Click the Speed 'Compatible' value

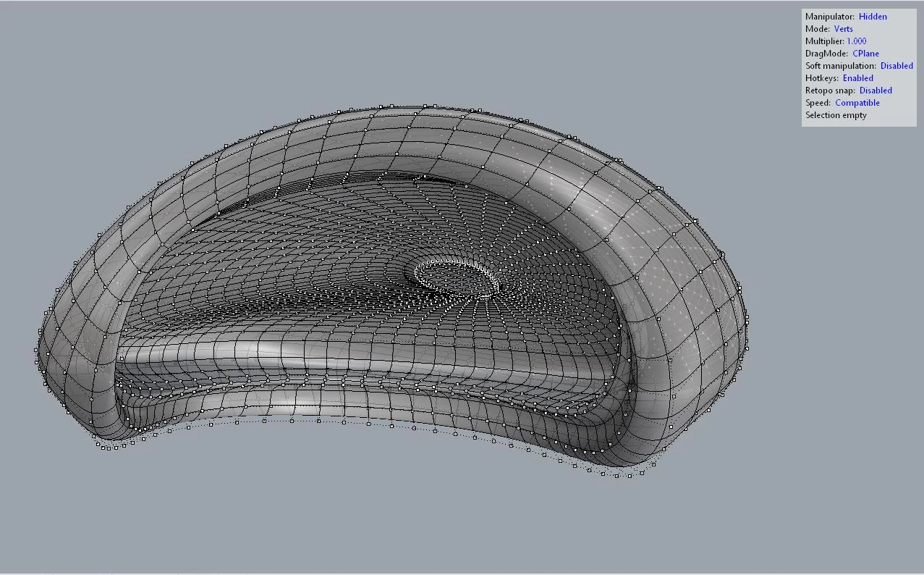857,103
